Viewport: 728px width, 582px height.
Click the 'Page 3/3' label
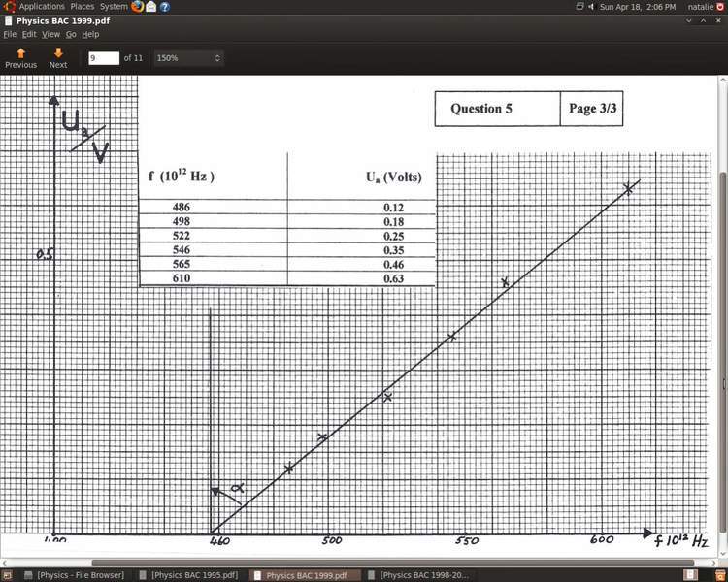(592, 108)
